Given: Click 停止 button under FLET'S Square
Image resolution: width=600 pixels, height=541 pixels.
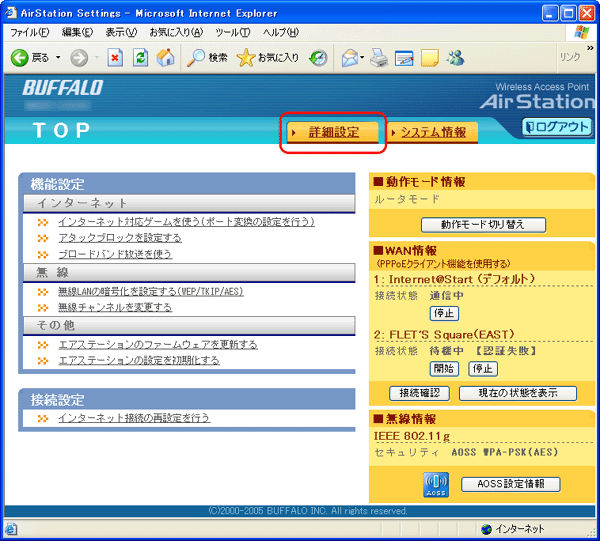Looking at the screenshot, I should (x=483, y=369).
